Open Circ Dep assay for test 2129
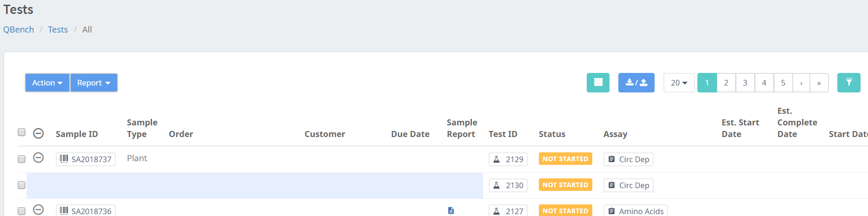Screen dimensions: 868x216 629,159
